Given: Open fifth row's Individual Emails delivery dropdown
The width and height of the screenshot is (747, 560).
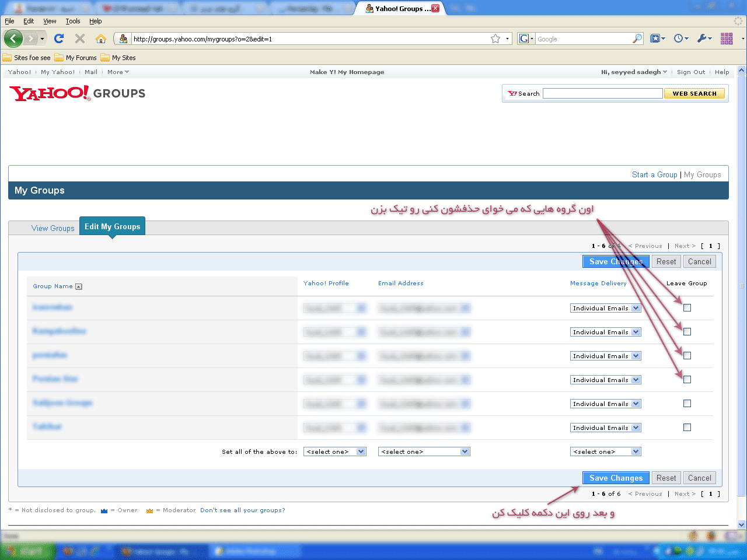Looking at the screenshot, I should coord(605,404).
